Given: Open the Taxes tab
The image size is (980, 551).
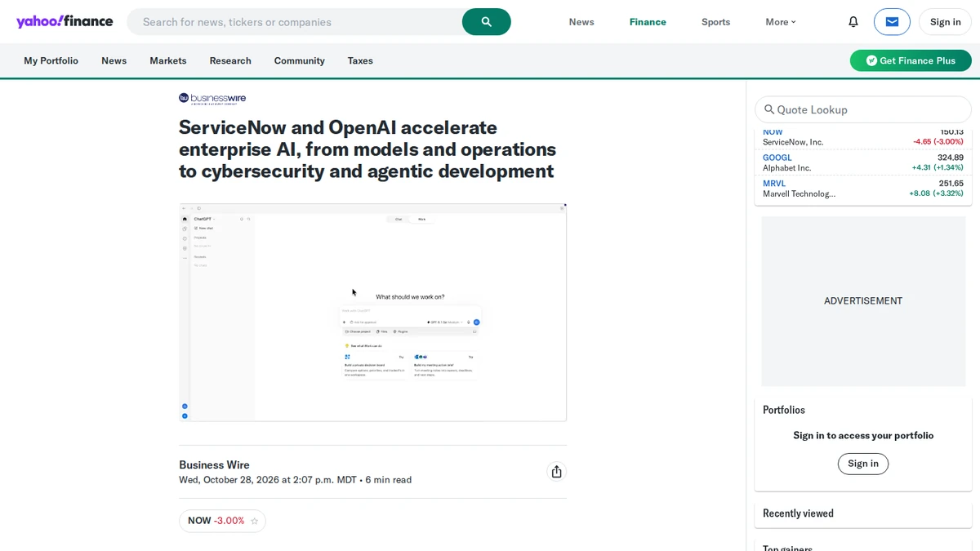Looking at the screenshot, I should (x=360, y=60).
